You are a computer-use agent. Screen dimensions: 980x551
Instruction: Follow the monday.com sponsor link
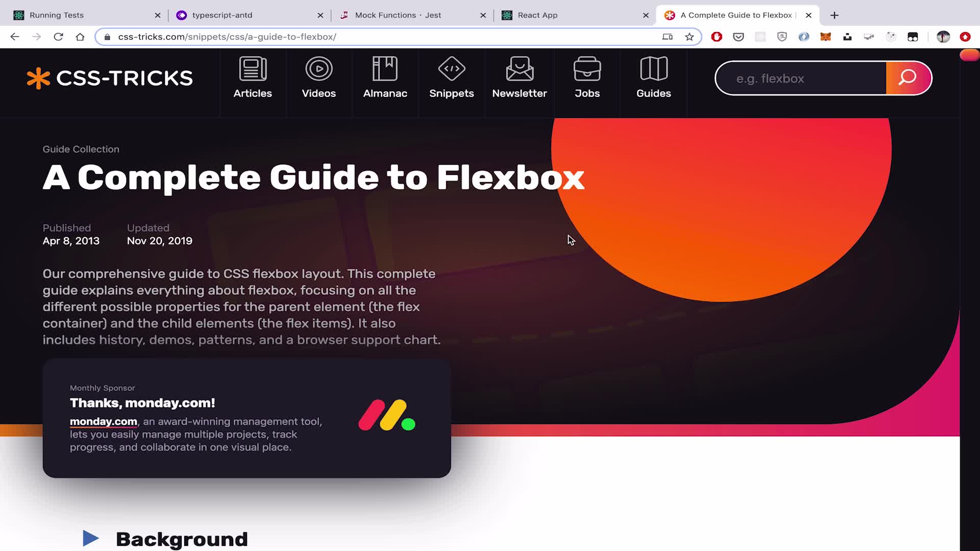coord(103,421)
